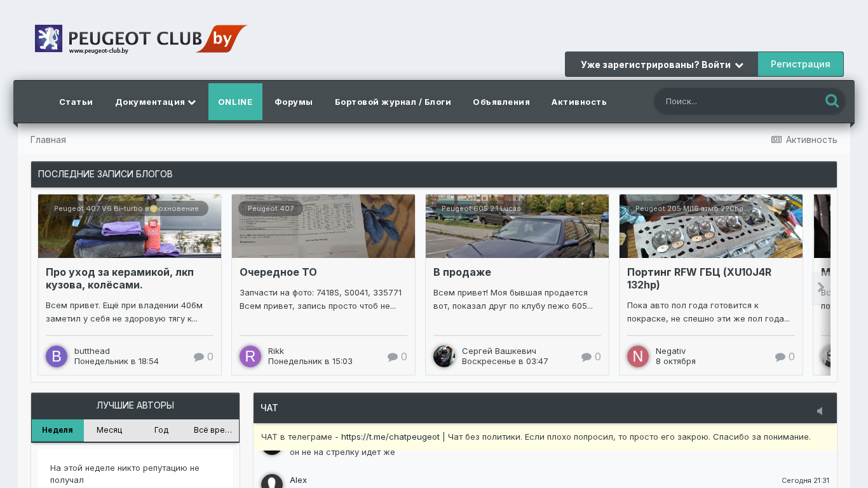Open blog post 'Очередное ТО'

click(278, 272)
